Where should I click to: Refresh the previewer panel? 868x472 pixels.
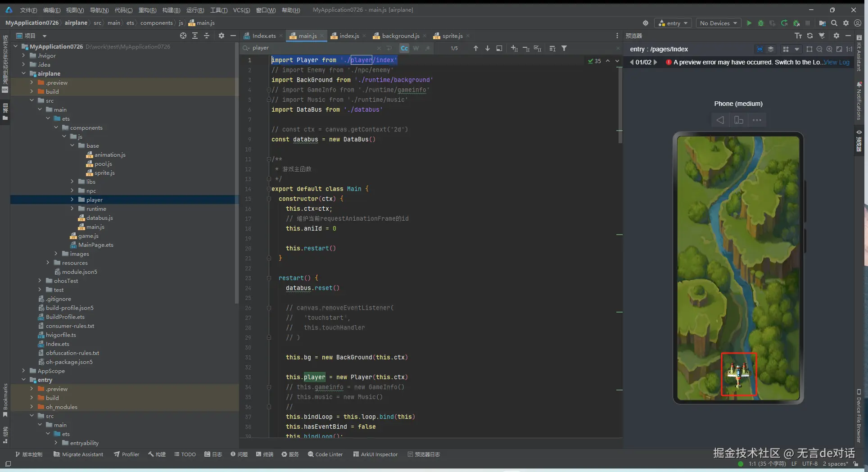(810, 36)
